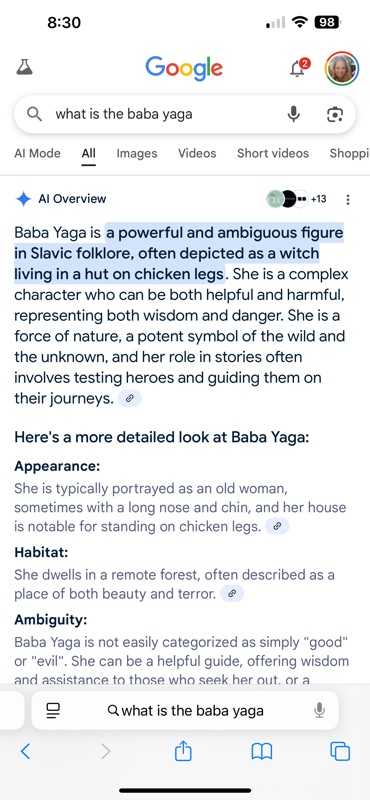Viewport: 370px width, 800px height.
Task: Open source link chip after 'their journeys.'
Action: pyautogui.click(x=130, y=398)
